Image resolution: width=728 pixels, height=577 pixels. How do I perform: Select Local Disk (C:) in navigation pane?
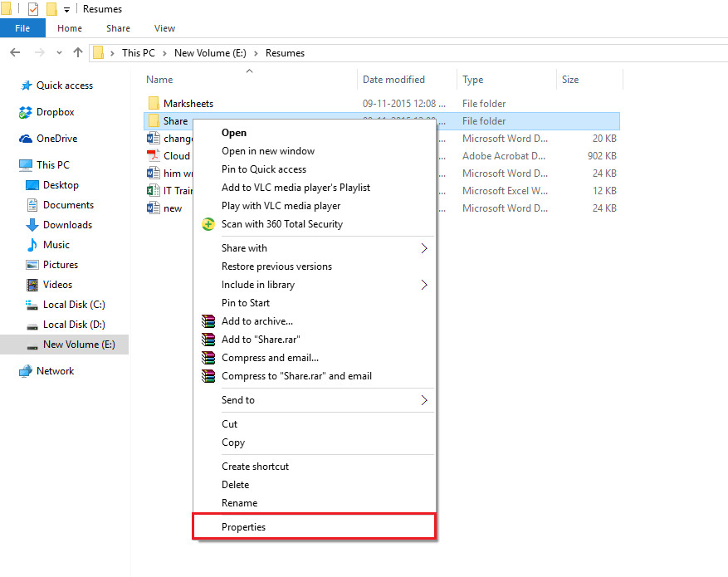point(74,305)
